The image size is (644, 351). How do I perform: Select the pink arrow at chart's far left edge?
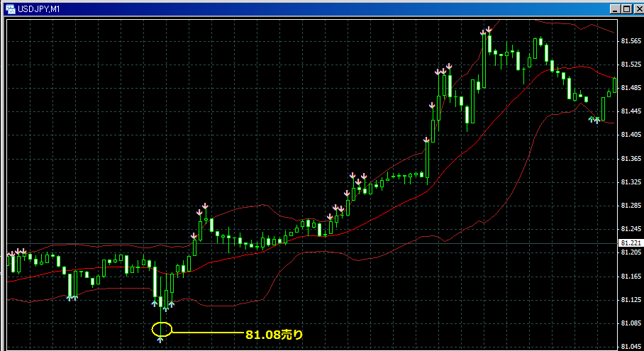(10, 253)
